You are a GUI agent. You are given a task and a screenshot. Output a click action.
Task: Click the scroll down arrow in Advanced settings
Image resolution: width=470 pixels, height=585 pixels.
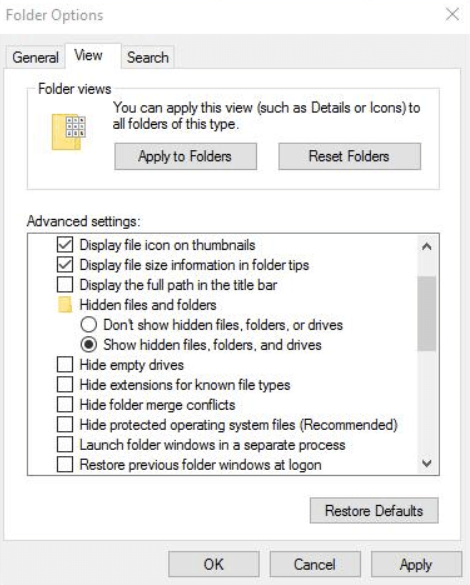(x=427, y=463)
